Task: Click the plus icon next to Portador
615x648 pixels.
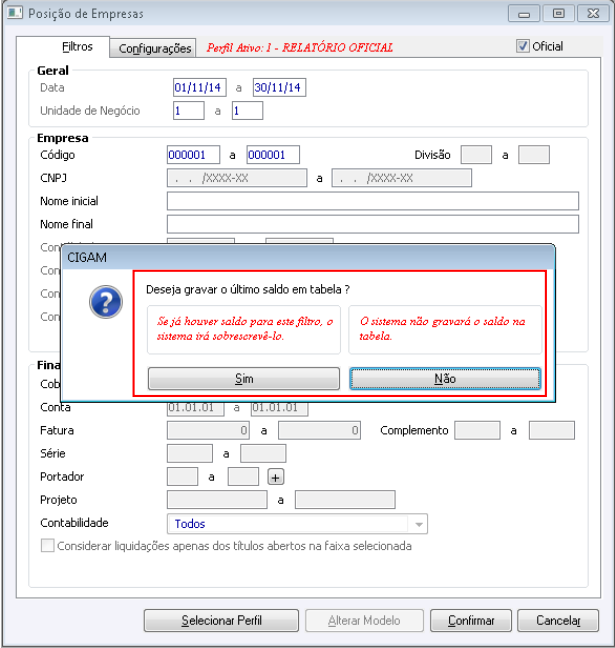Action: 276,477
